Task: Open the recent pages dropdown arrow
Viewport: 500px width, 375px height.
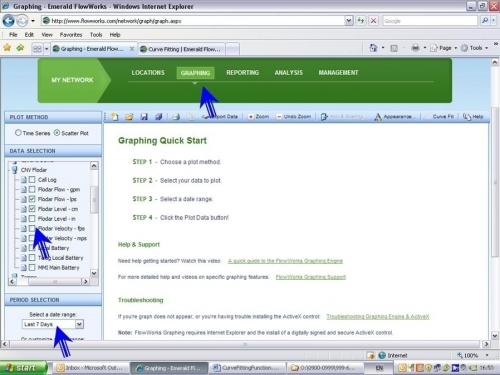Action: click(33, 21)
